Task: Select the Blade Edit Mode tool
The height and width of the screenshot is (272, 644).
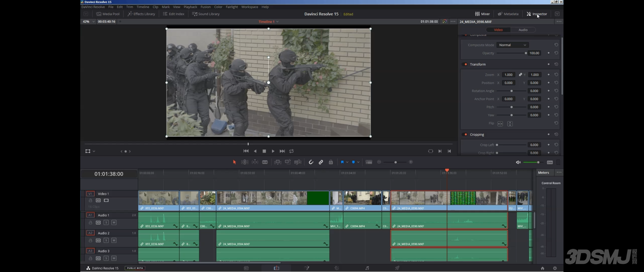Action: pyautogui.click(x=265, y=162)
